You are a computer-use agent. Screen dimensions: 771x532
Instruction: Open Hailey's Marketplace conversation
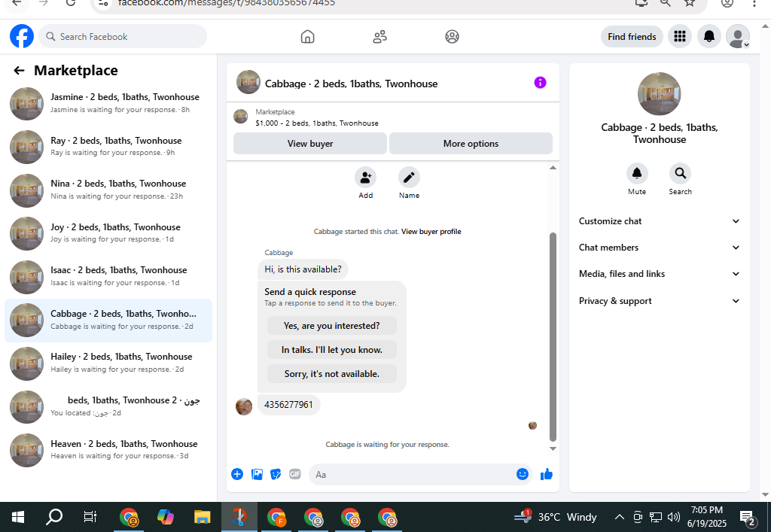(108, 363)
